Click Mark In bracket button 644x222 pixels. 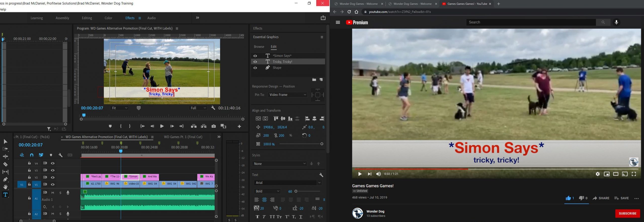click(121, 126)
